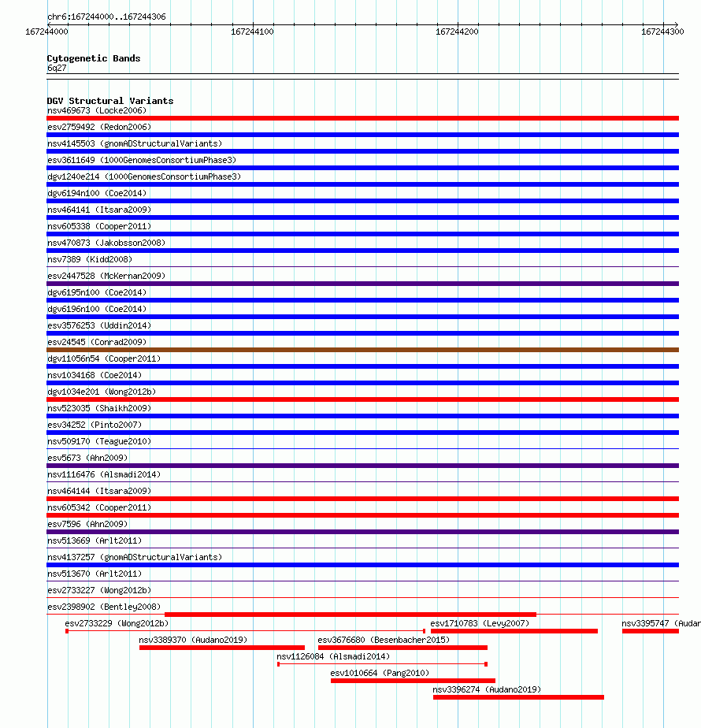Open nsv1034168 (Coe2014) entry
This screenshot has width=701, height=728.
coord(95,375)
